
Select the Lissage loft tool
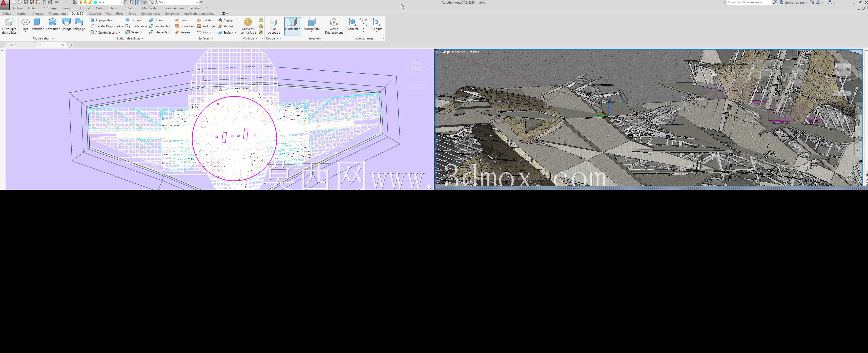pyautogui.click(x=66, y=25)
